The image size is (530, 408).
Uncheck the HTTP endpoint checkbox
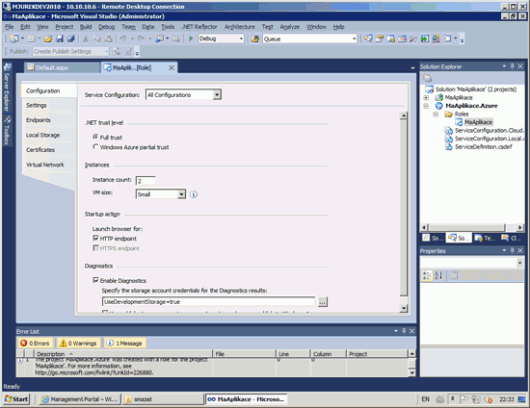(96, 238)
